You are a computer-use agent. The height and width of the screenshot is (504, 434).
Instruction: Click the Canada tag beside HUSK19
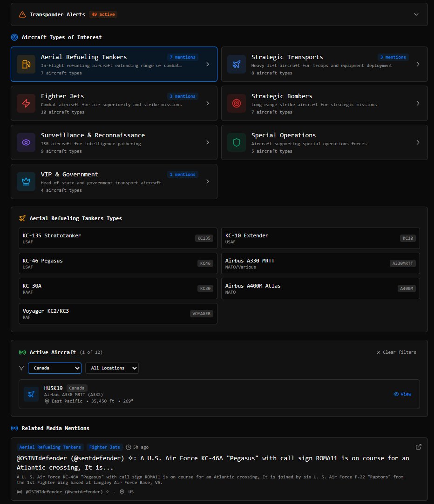click(x=77, y=388)
